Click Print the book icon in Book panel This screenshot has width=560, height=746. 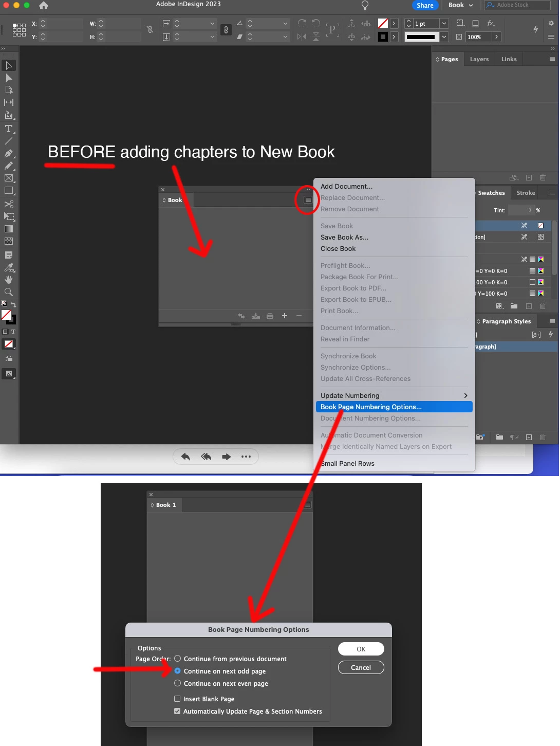point(270,316)
